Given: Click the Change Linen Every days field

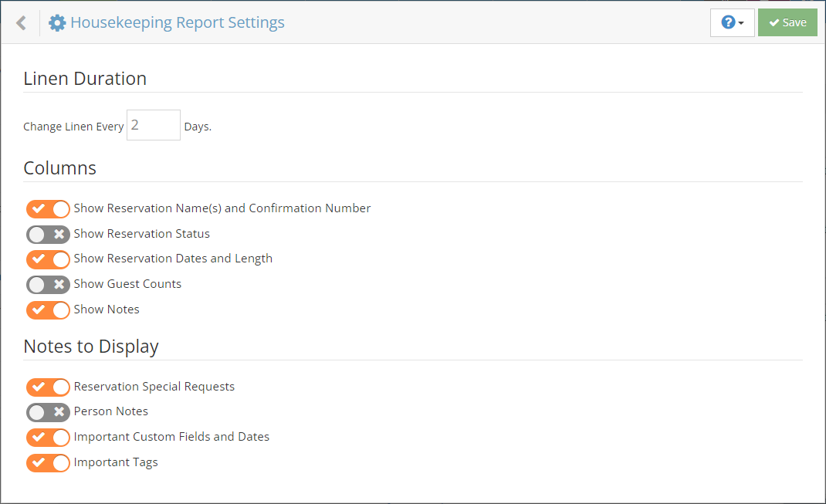Looking at the screenshot, I should [x=154, y=125].
